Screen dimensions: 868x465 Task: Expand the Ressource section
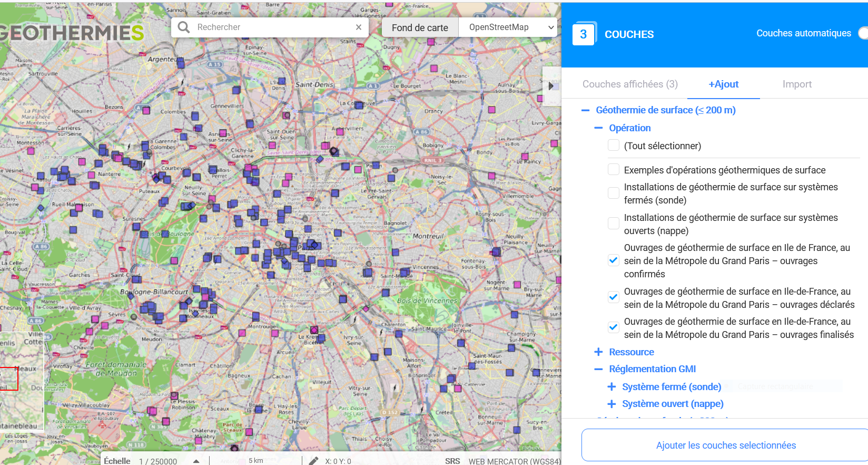click(x=598, y=352)
